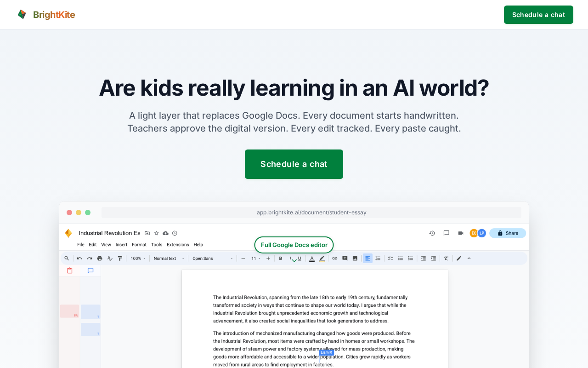
Task: Click the Decrease indent icon
Action: click(424, 259)
